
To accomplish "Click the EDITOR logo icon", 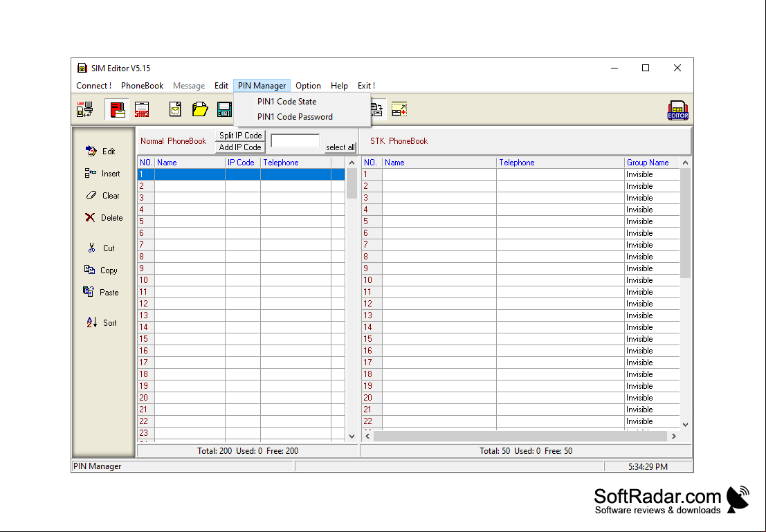I will click(677, 110).
